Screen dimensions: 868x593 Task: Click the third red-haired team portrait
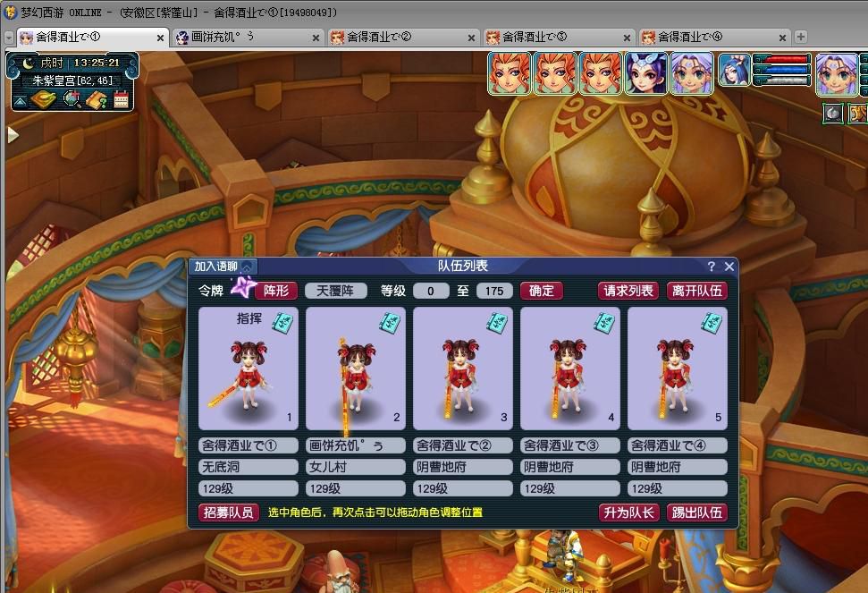tap(600, 73)
